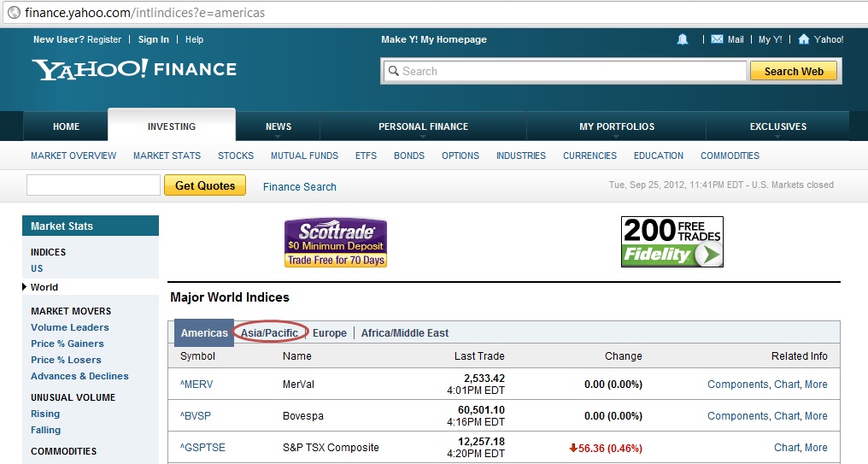Screen dimensions: 868x464
Task: Open Price % Gainers link
Action: coord(67,344)
